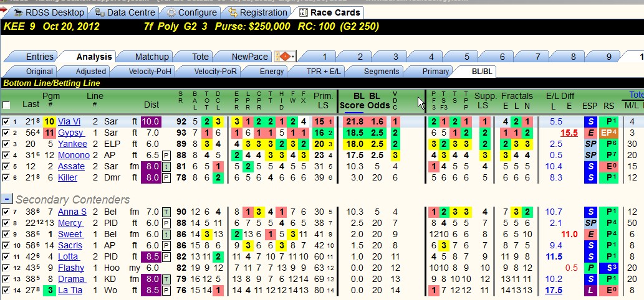This screenshot has width=644, height=300.
Task: Uncheck the La Tia row checkbox
Action: click(x=6, y=290)
